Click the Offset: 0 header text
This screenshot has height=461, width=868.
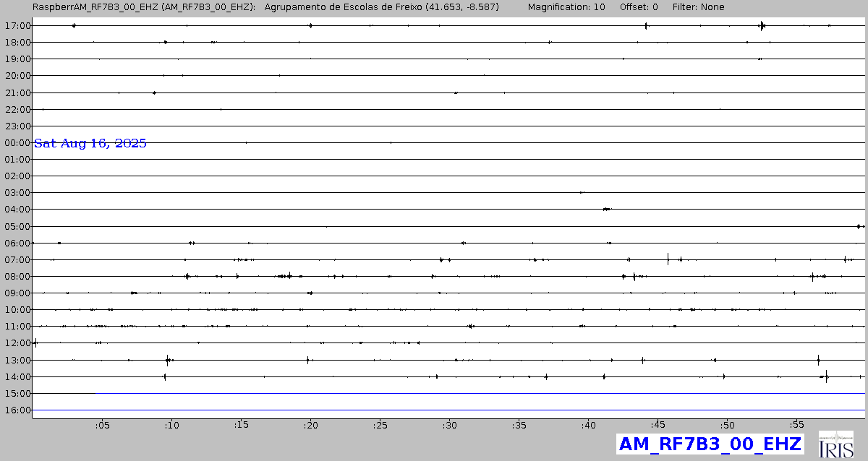pyautogui.click(x=639, y=7)
